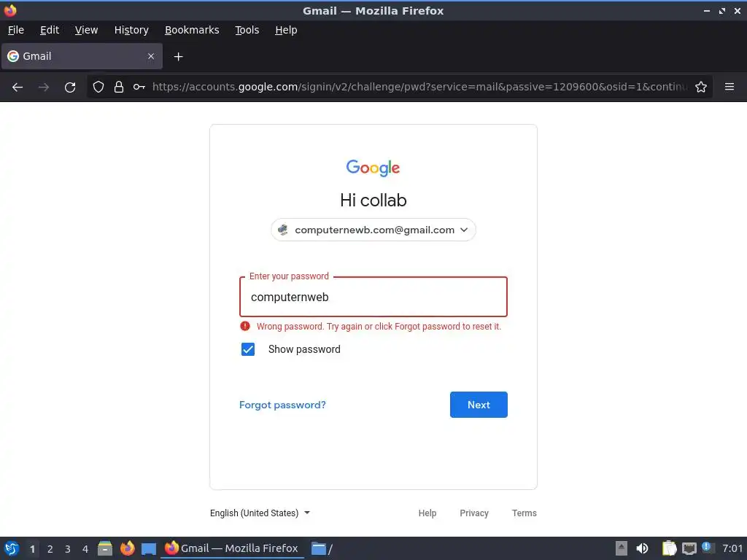Screen dimensions: 747x560
Task: Select the Gmail browser tab
Action: pos(82,56)
